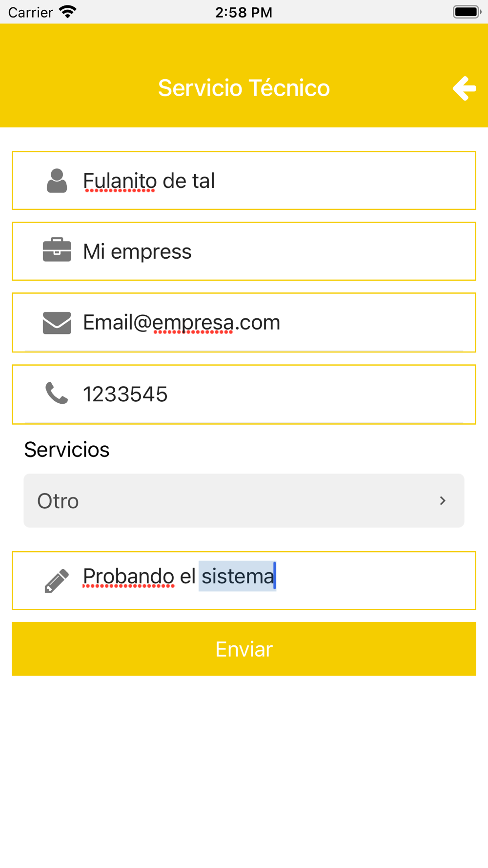Open the Otro services dropdown
This screenshot has height=868, width=488.
click(x=244, y=500)
